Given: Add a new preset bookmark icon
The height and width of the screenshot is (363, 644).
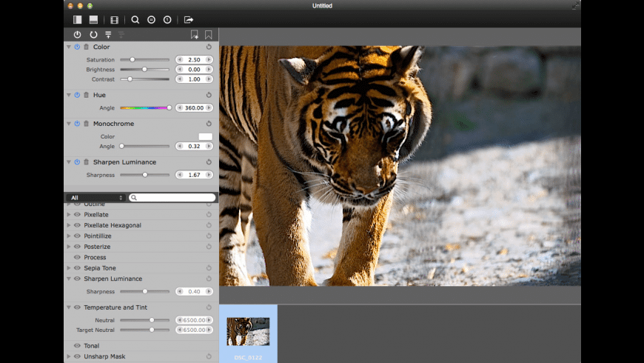Looking at the screenshot, I should (x=194, y=35).
